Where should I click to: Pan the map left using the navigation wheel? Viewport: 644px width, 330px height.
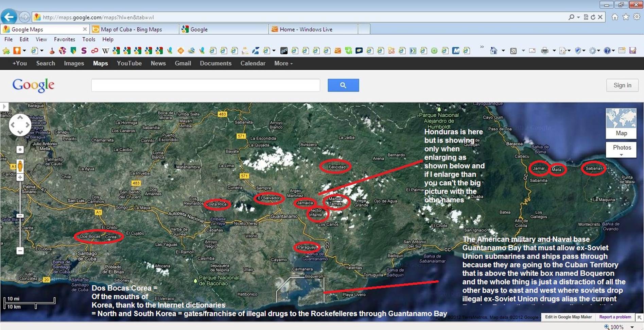pos(13,125)
